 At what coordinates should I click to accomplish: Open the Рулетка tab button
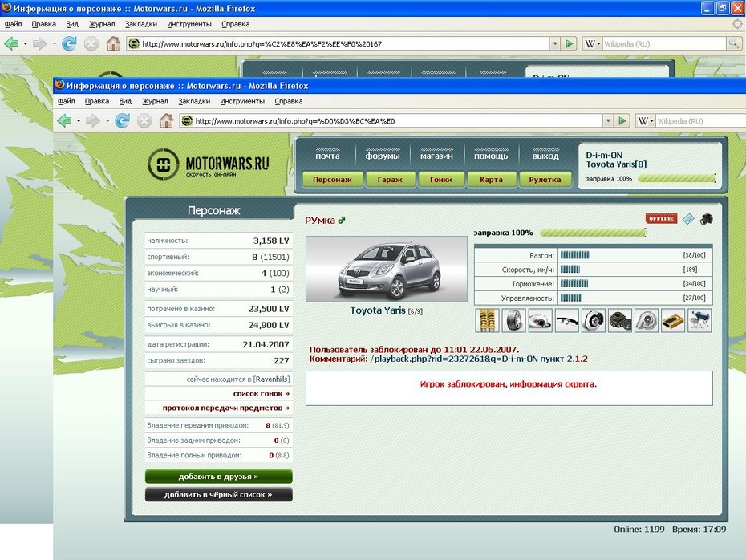pyautogui.click(x=545, y=180)
